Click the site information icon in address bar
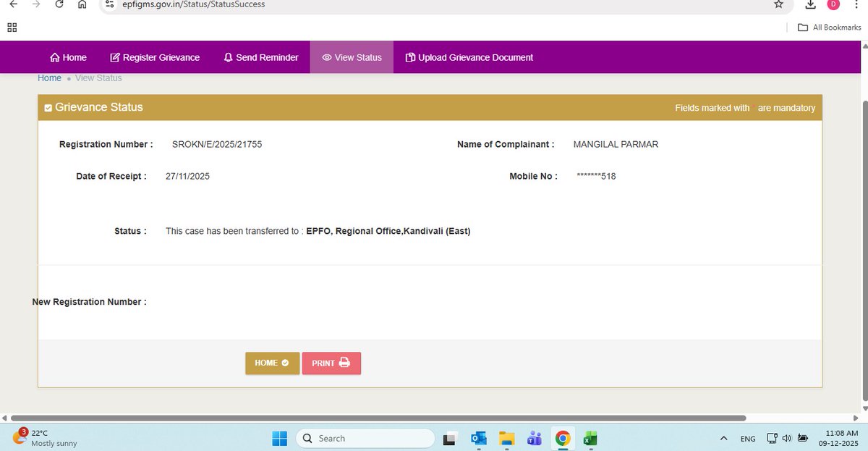 [109, 4]
